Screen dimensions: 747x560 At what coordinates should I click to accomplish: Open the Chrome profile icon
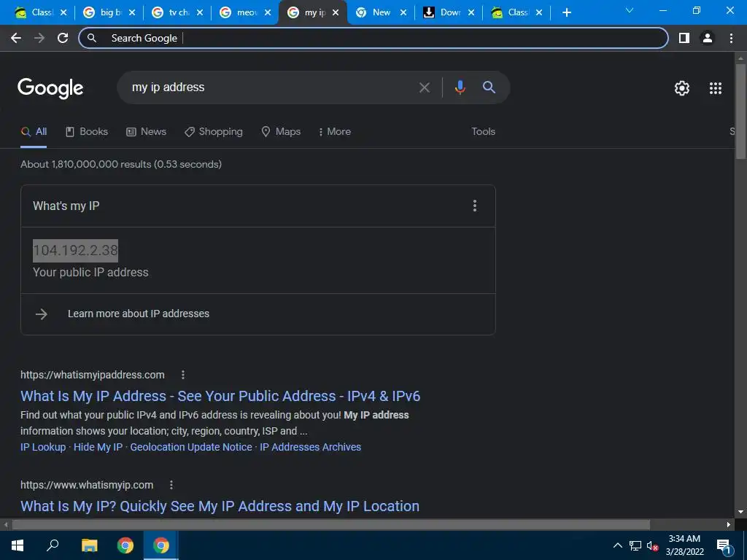[708, 38]
